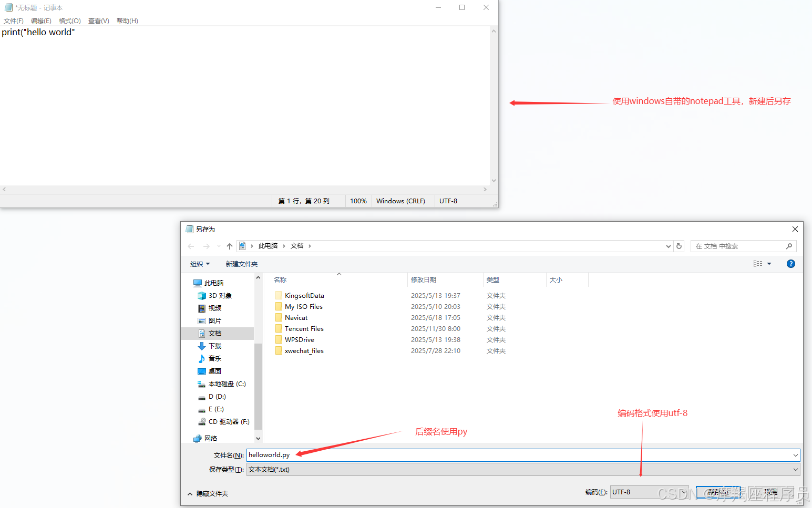Select the Tencent Files folder icon
Image resolution: width=812 pixels, height=508 pixels.
pos(279,329)
